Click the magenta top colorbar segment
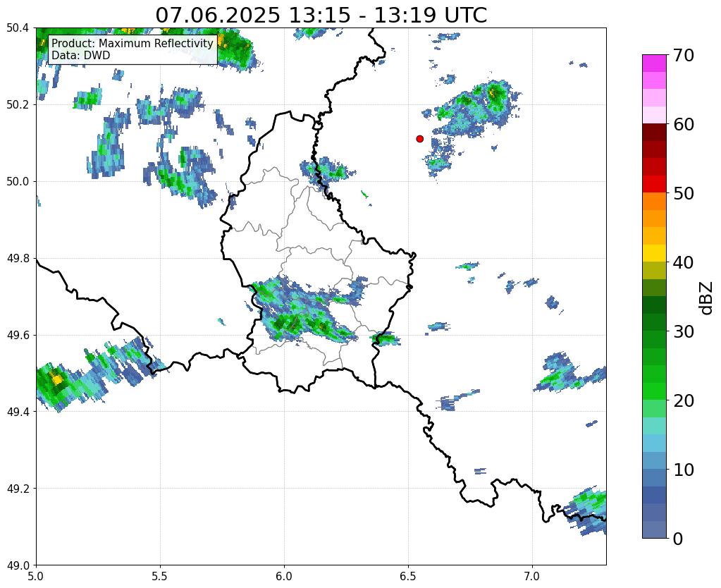 654,63
